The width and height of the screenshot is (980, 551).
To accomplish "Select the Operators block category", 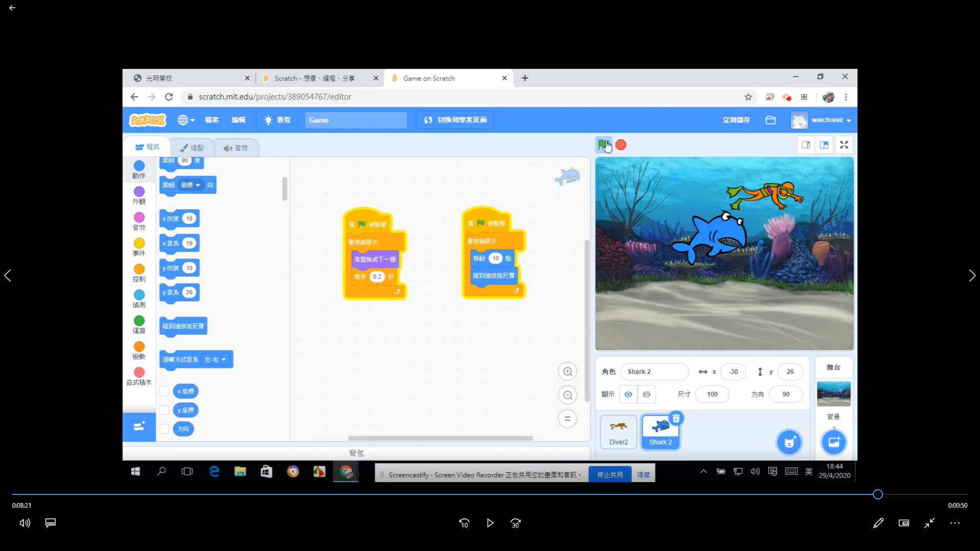I will [x=139, y=324].
